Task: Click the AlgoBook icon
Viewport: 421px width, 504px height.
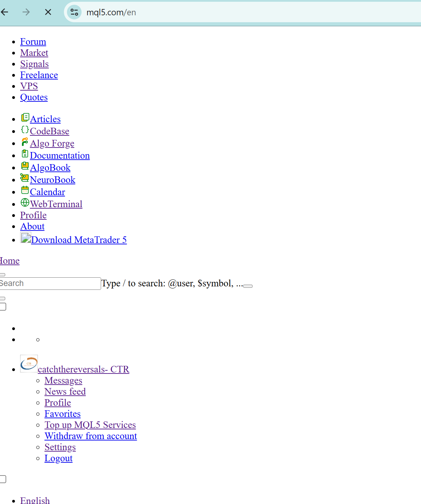Action: [x=25, y=166]
